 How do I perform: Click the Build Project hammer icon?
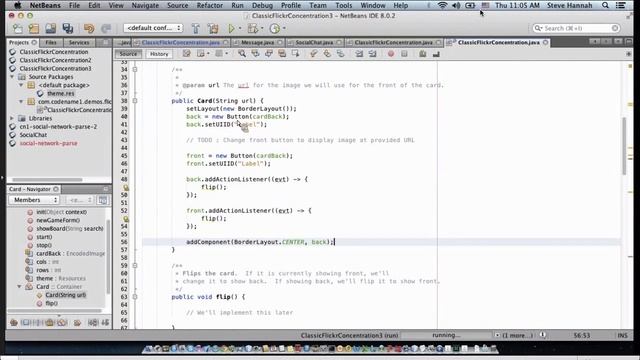coord(196,28)
